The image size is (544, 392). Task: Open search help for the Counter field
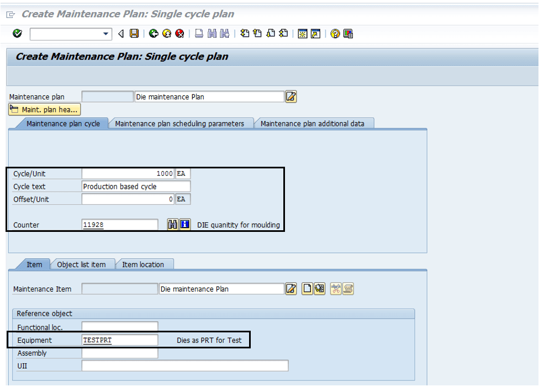point(172,224)
